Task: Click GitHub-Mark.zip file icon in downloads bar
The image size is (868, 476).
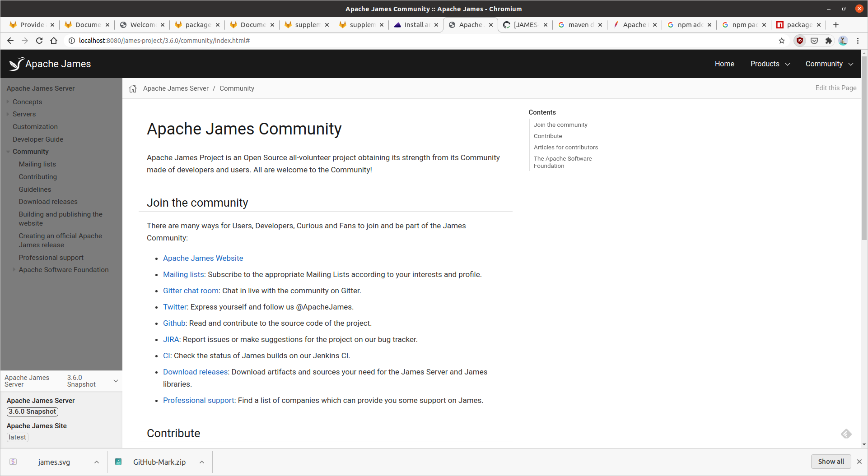Action: tap(118, 462)
